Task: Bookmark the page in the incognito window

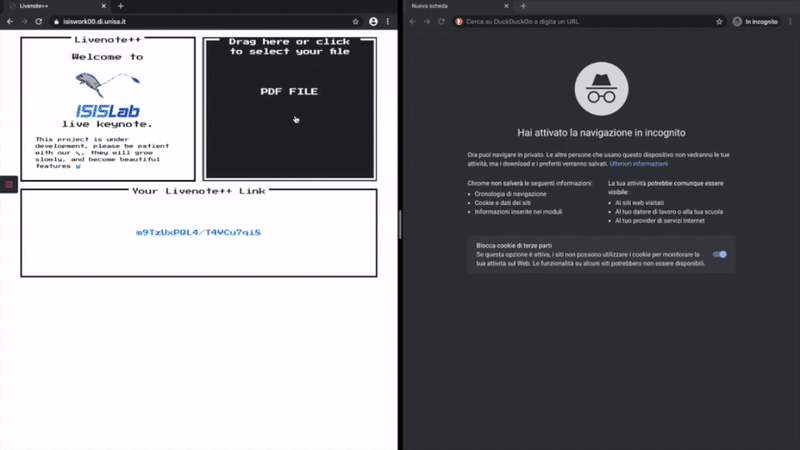Action: (x=719, y=21)
